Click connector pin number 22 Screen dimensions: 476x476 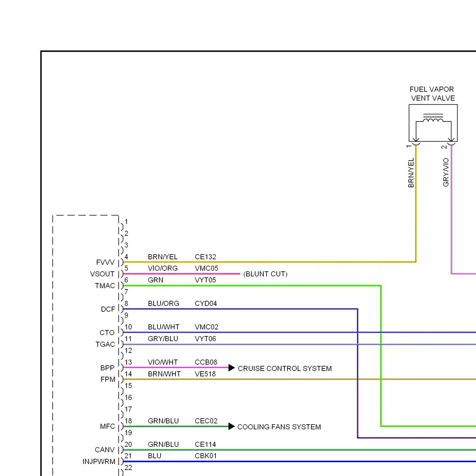coord(128,467)
